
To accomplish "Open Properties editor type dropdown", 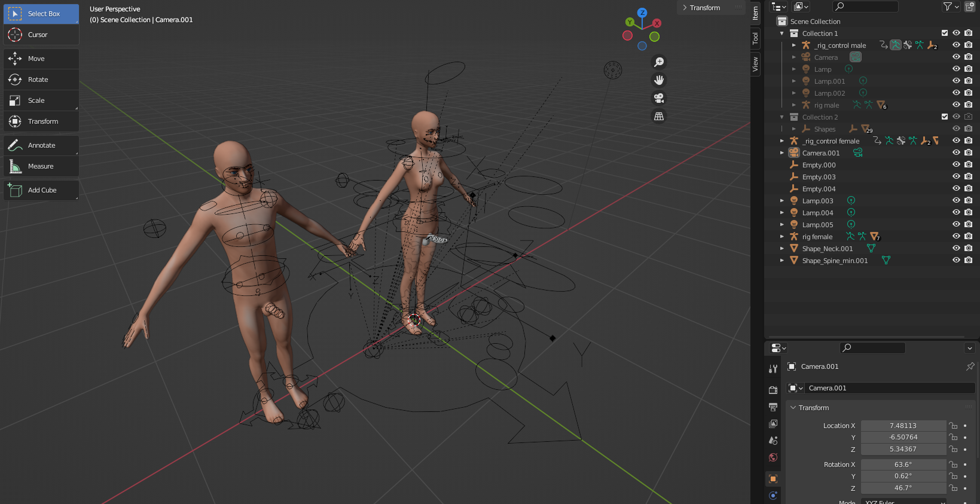I will click(778, 348).
